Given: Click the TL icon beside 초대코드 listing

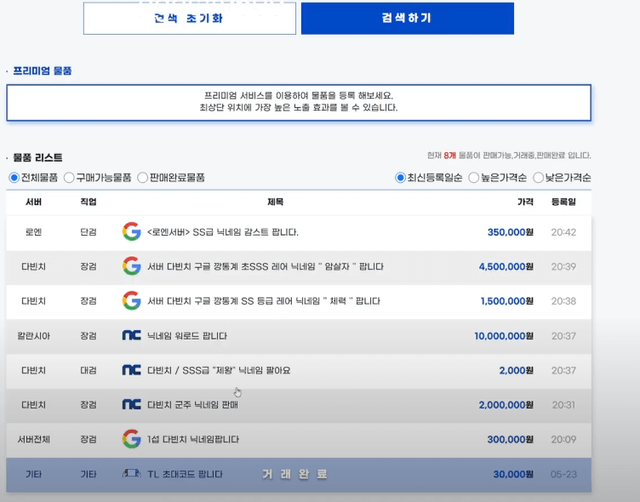Looking at the screenshot, I should [x=131, y=473].
